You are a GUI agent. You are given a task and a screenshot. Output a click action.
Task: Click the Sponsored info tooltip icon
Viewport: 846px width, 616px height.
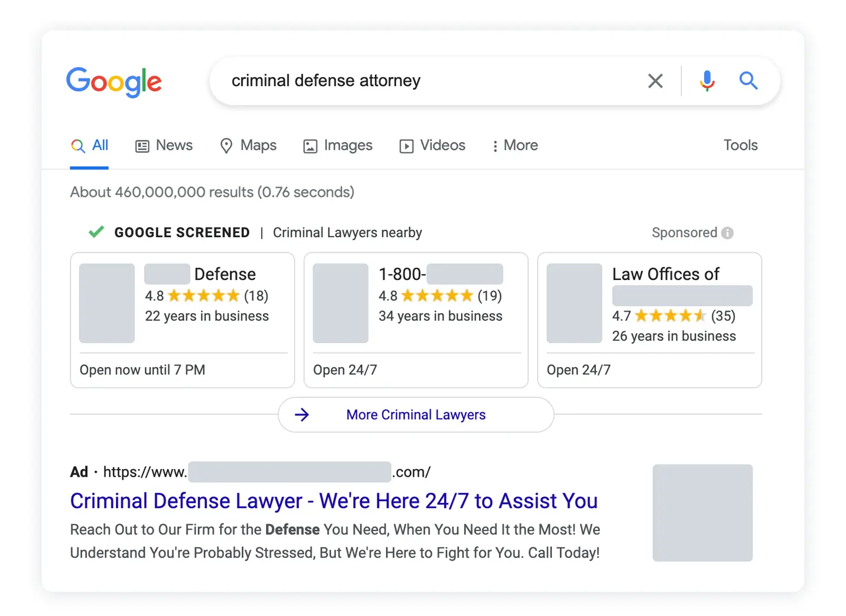[x=728, y=232]
